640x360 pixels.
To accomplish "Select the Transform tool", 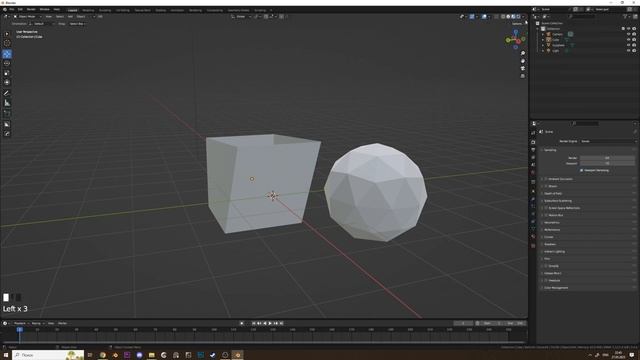I will tap(7, 82).
